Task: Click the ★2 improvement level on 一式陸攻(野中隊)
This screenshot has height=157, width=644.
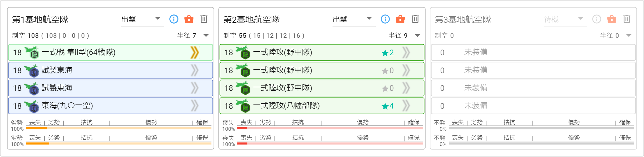Action: coord(388,53)
